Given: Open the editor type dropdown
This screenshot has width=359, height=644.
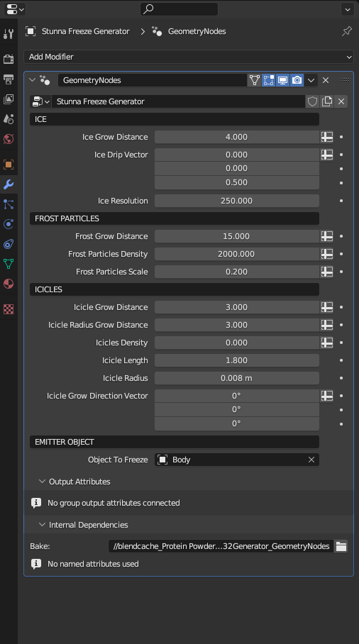Looking at the screenshot, I should click(x=15, y=9).
